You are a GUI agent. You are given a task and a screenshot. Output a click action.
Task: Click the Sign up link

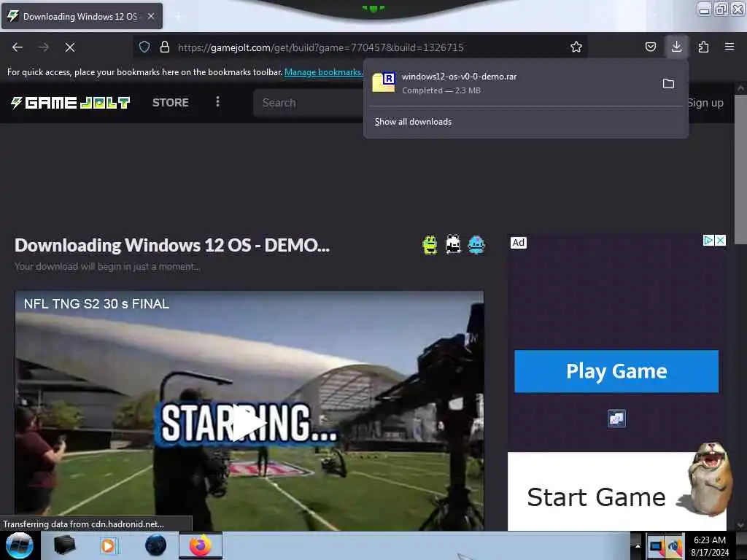click(x=705, y=103)
